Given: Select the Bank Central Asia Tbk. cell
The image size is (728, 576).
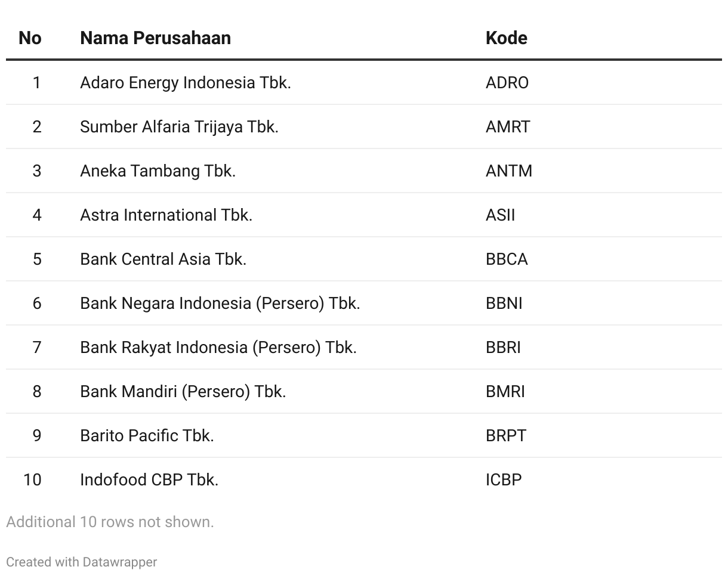Looking at the screenshot, I should 163,259.
